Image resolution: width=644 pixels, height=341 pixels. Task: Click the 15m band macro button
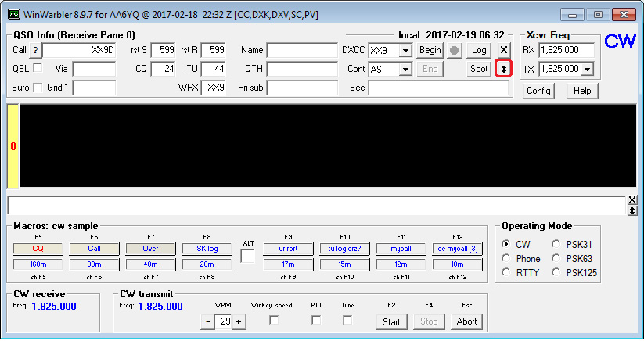pyautogui.click(x=344, y=264)
